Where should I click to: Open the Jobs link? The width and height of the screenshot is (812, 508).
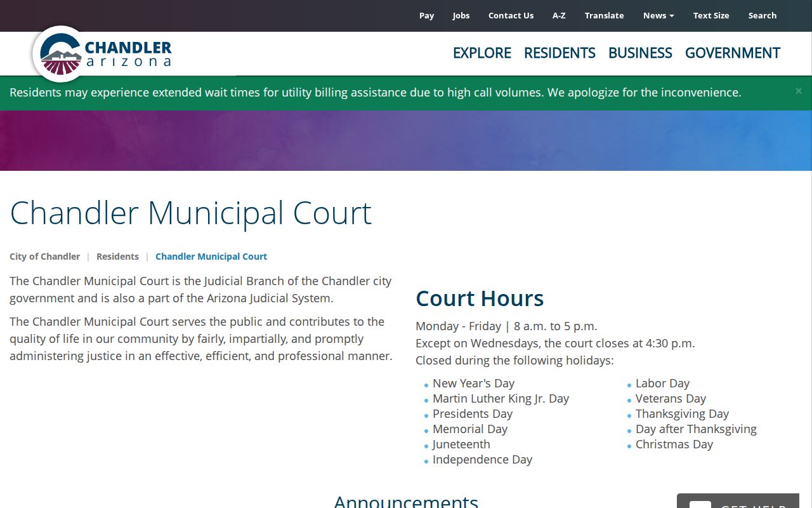click(461, 15)
